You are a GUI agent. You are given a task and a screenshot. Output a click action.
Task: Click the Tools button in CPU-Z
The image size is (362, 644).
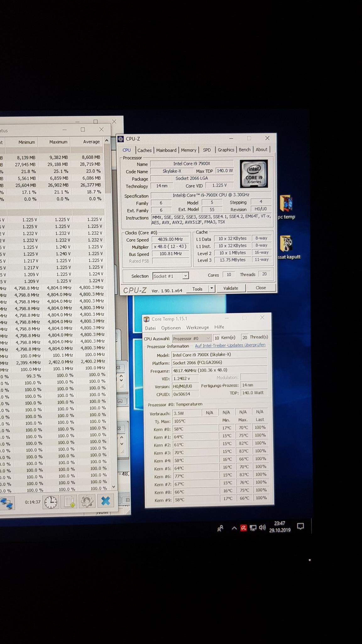pos(197,289)
